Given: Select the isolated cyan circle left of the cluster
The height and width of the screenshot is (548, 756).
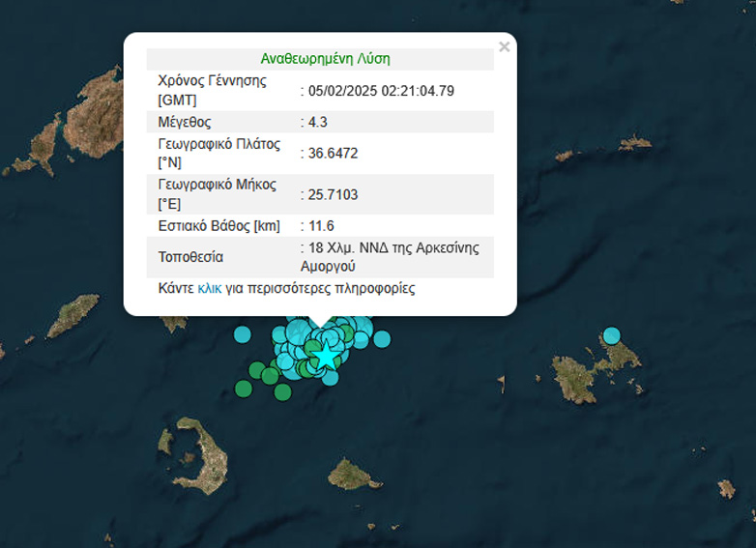Looking at the screenshot, I should (242, 334).
